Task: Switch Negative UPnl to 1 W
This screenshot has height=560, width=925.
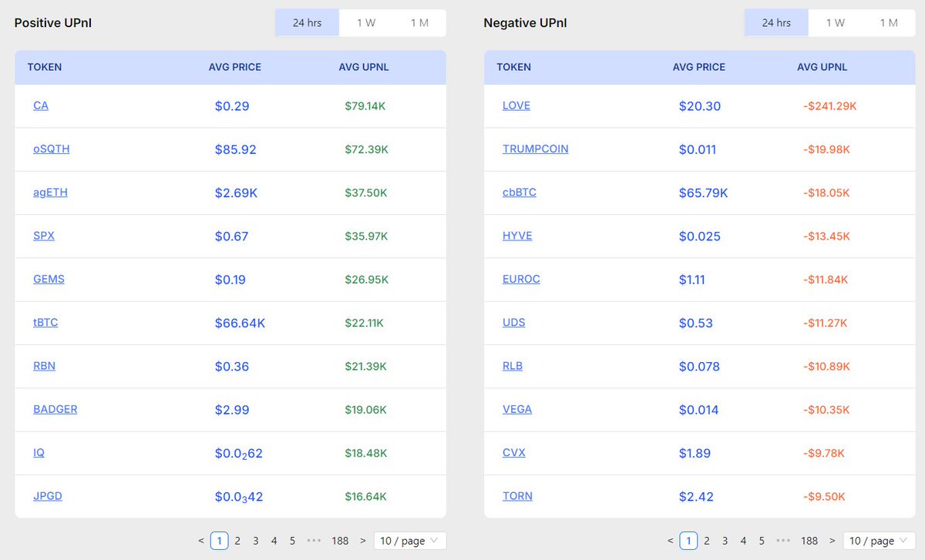Action: (836, 23)
